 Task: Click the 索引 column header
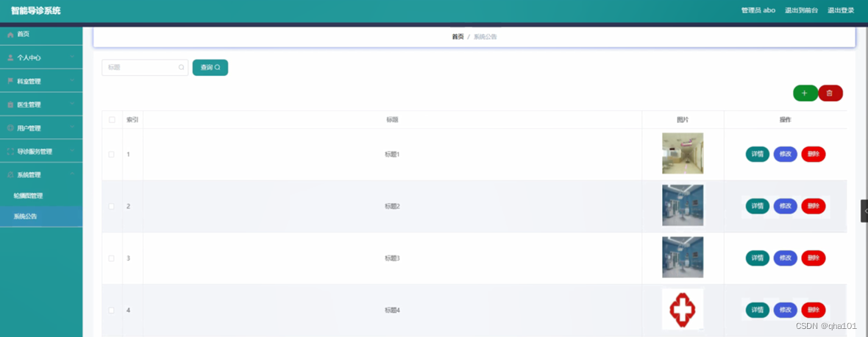[132, 119]
